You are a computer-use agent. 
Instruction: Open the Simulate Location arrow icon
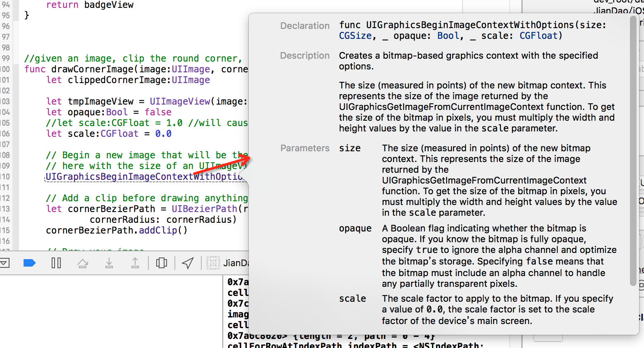pos(188,263)
